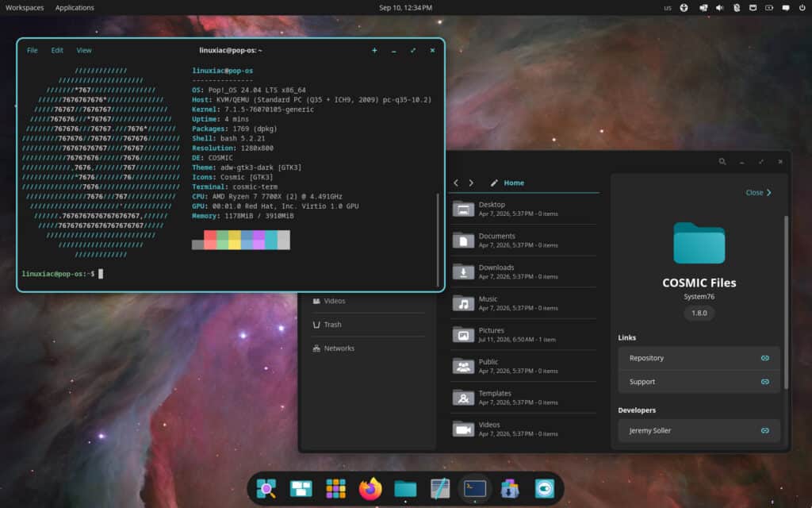The image size is (812, 508).
Task: Open the COSMIC Store icon in dock
Action: 510,488
